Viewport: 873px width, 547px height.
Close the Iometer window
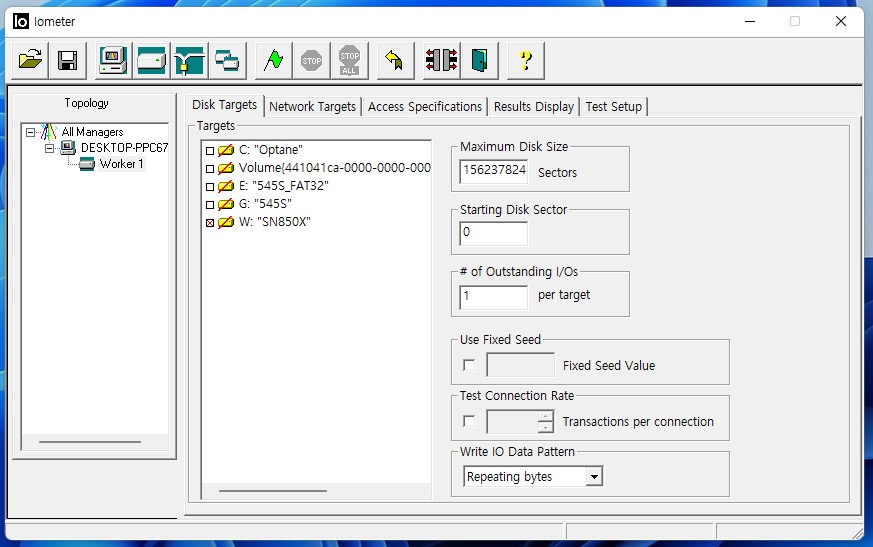(841, 21)
